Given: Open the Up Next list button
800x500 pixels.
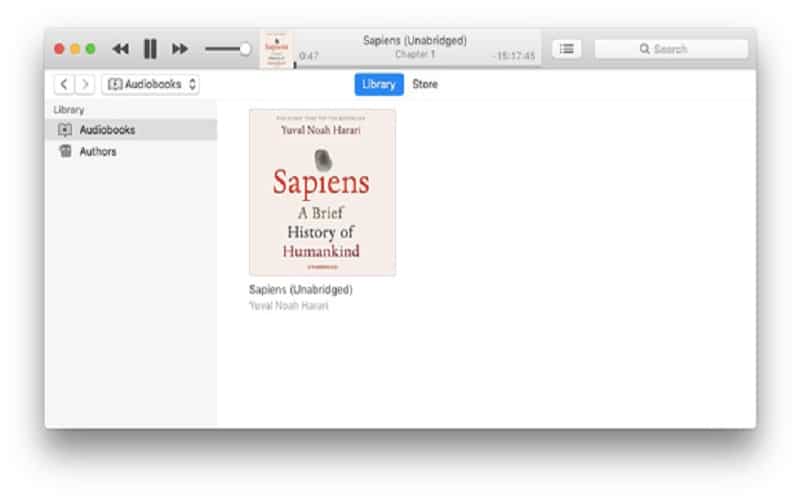Looking at the screenshot, I should (567, 49).
